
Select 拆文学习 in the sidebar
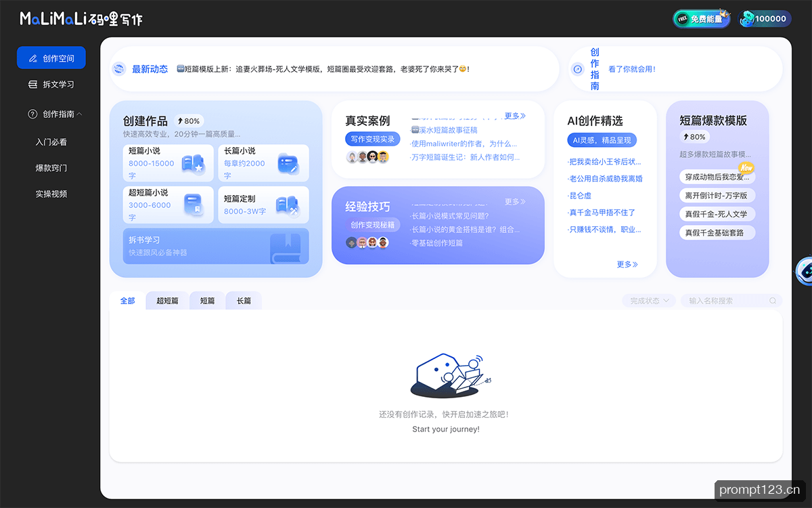pos(51,85)
